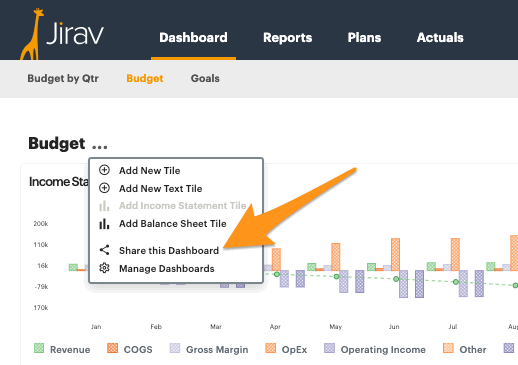Open the Reports tab
518x365 pixels.
pos(287,37)
